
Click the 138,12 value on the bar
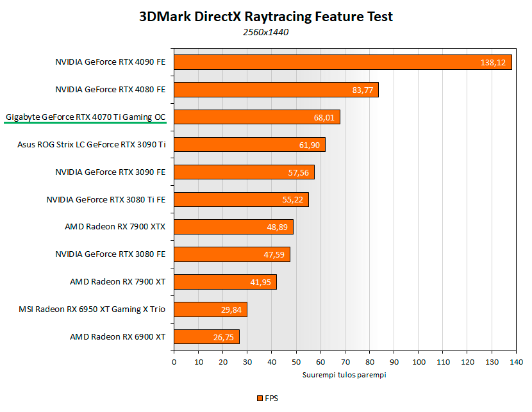coord(493,62)
